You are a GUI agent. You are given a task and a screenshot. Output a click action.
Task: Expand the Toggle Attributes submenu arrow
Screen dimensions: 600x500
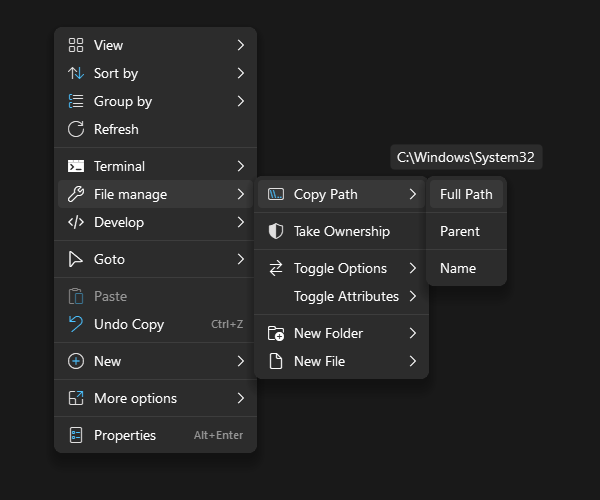point(412,296)
